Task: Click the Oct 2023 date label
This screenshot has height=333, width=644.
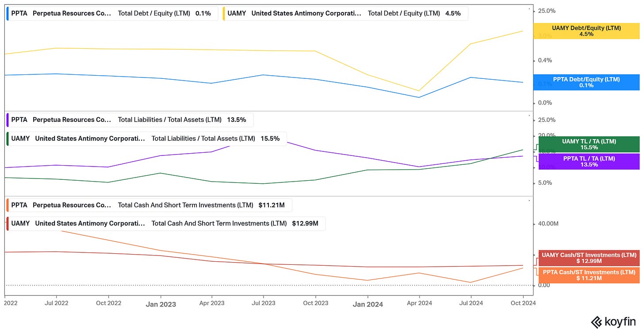Action: (x=316, y=303)
